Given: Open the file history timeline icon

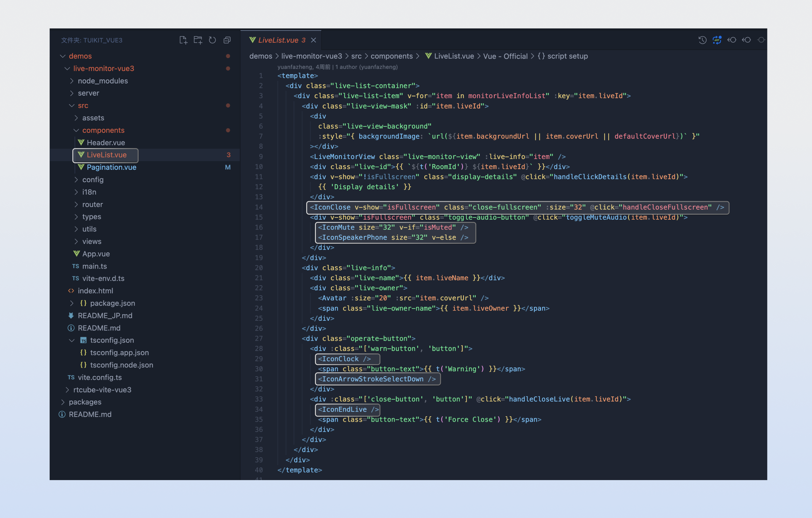Looking at the screenshot, I should (702, 40).
